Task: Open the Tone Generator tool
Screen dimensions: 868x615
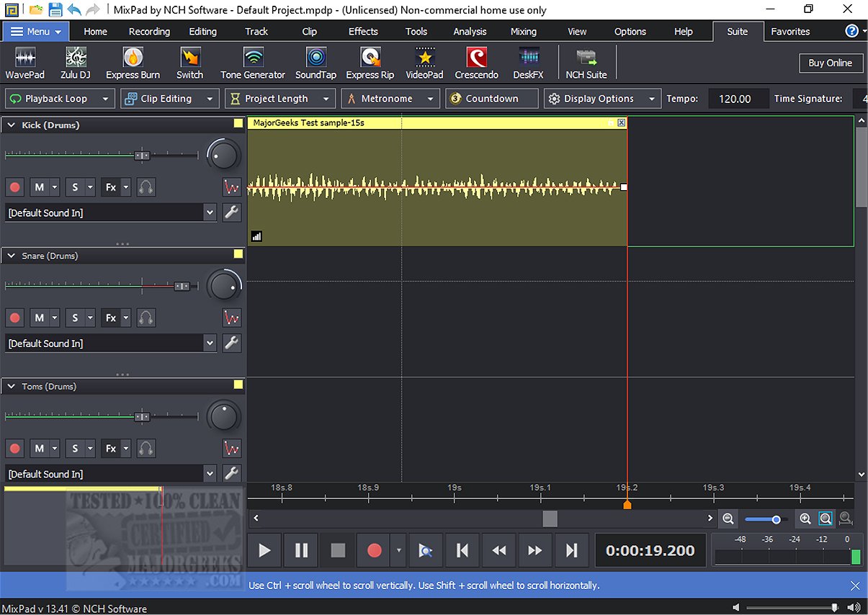Action: tap(252, 63)
